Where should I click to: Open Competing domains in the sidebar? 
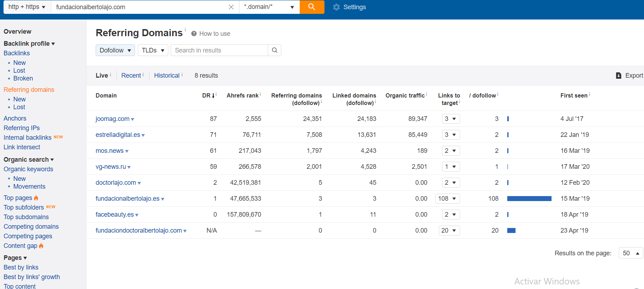pyautogui.click(x=31, y=227)
